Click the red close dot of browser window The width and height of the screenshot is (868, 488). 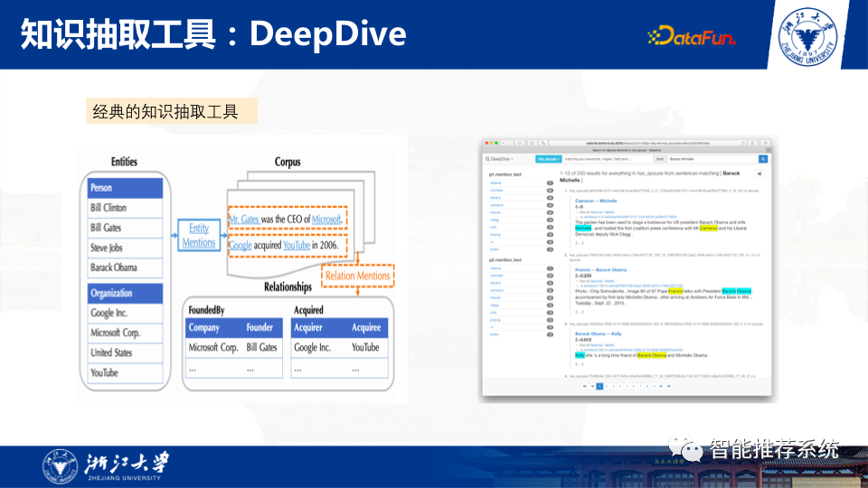(x=486, y=143)
